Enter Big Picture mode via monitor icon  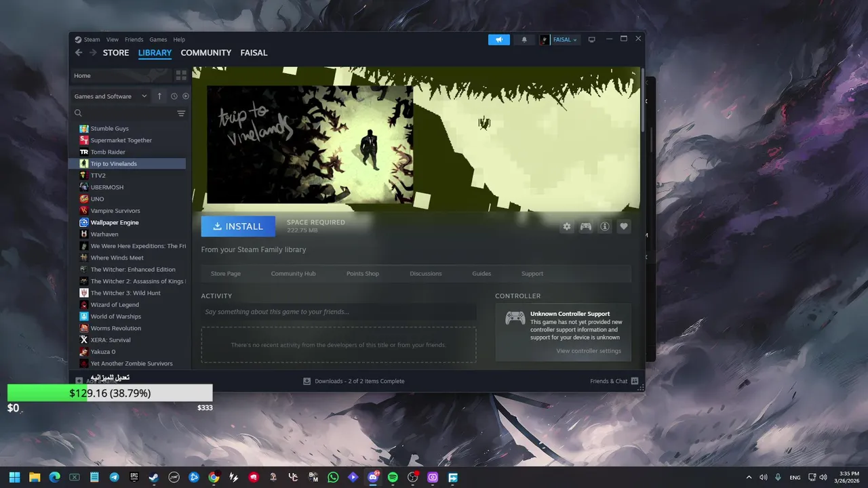coord(591,39)
